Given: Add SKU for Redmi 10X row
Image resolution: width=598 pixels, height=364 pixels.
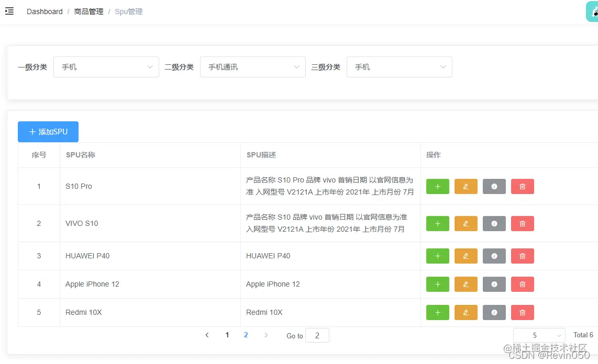Looking at the screenshot, I should [x=437, y=312].
